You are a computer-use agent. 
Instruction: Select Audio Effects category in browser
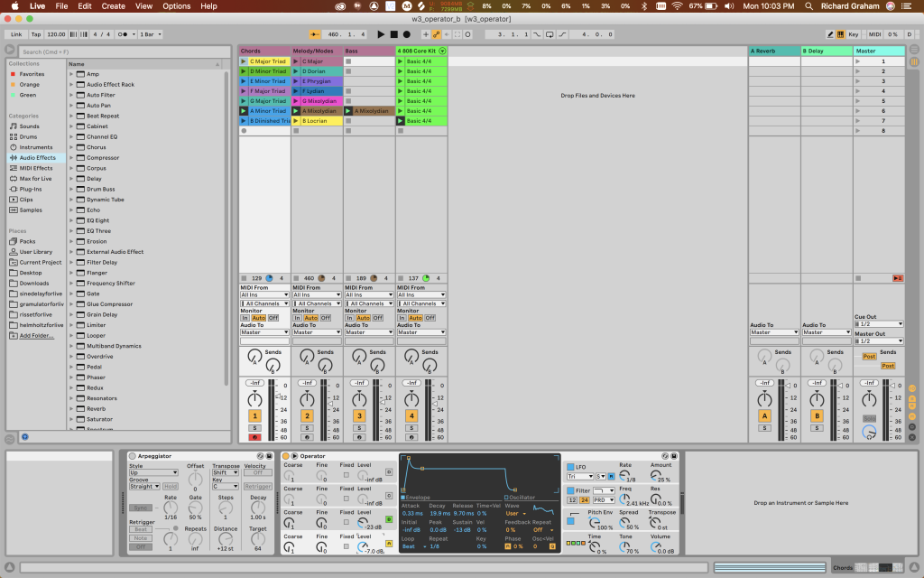click(x=36, y=157)
